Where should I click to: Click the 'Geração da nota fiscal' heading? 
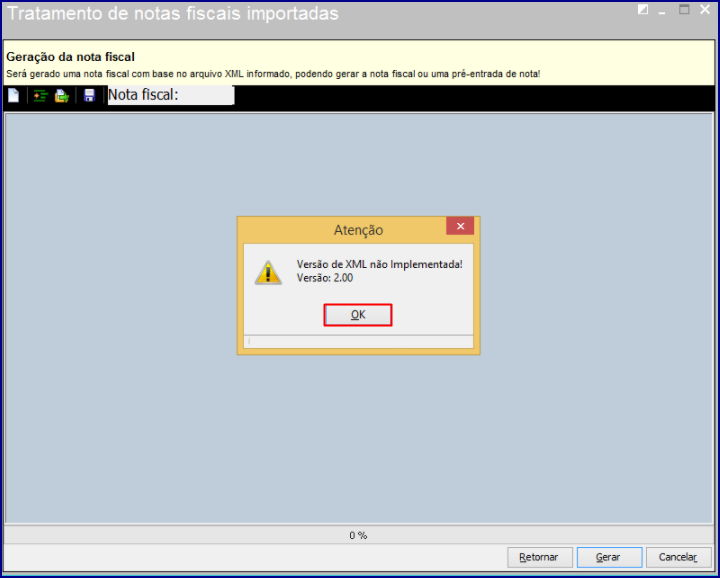[70, 57]
